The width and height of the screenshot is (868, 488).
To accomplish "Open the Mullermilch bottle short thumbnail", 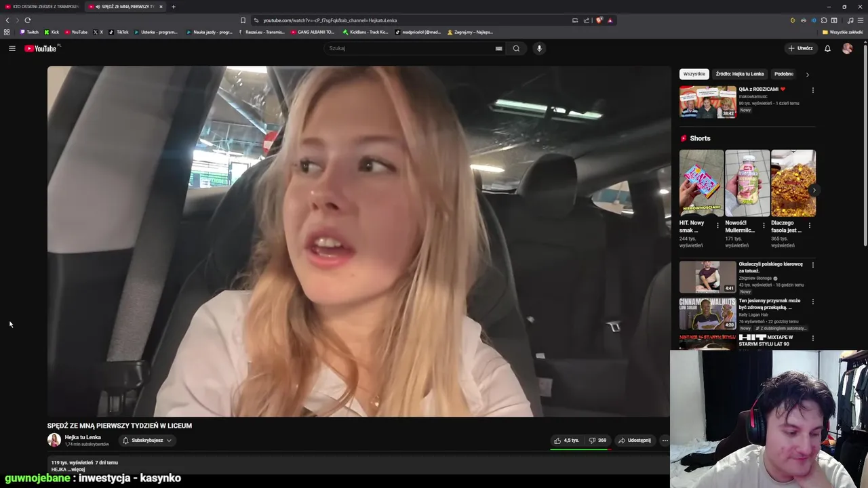I will (x=747, y=183).
